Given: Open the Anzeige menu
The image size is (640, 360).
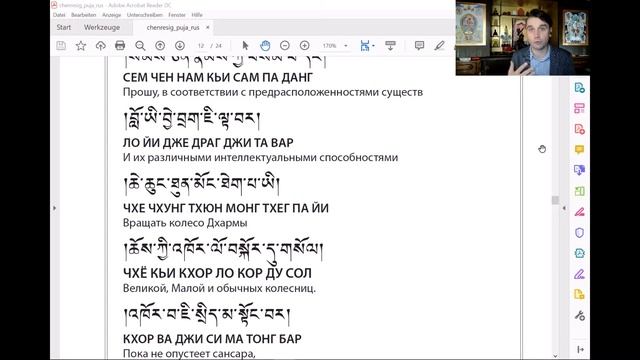Looking at the screenshot, I should click(x=111, y=15).
